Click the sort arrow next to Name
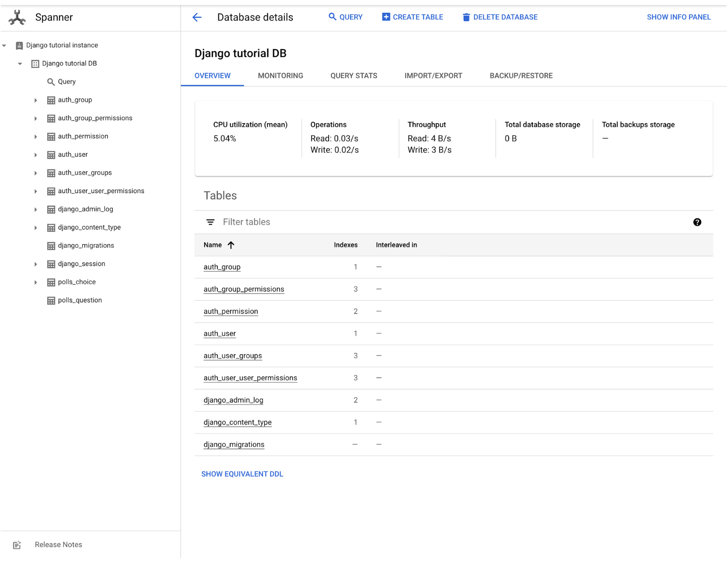Screen dimensions: 728x583 point(231,245)
